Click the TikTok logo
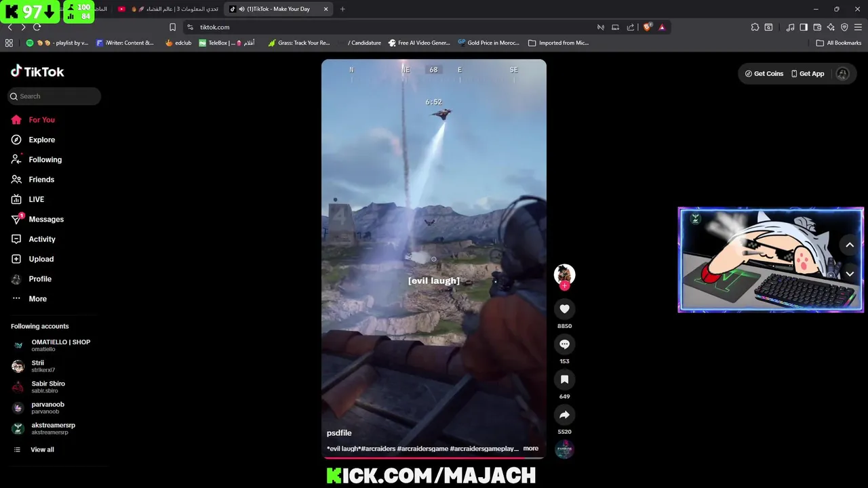Viewport: 868px width, 488px height. click(x=37, y=71)
